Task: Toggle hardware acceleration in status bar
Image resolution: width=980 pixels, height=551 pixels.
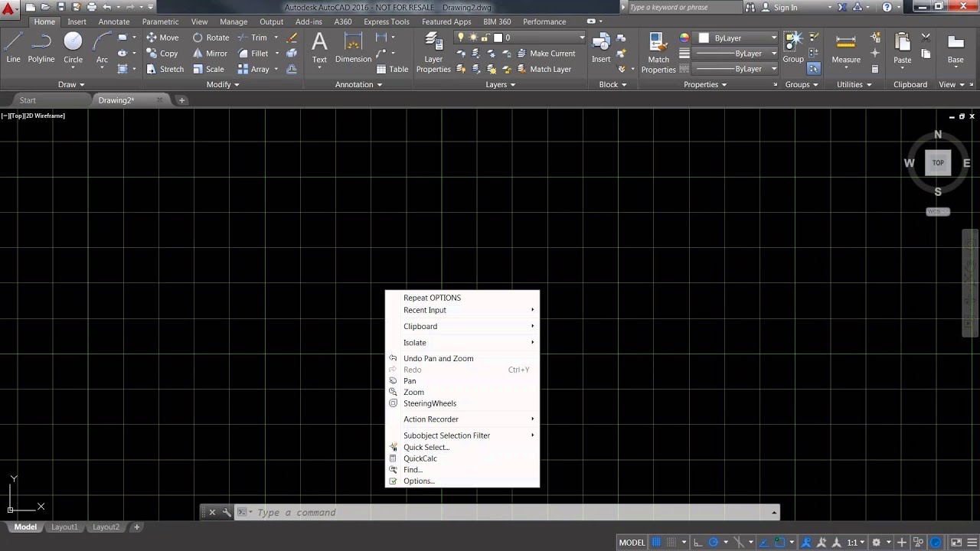Action: (x=936, y=543)
